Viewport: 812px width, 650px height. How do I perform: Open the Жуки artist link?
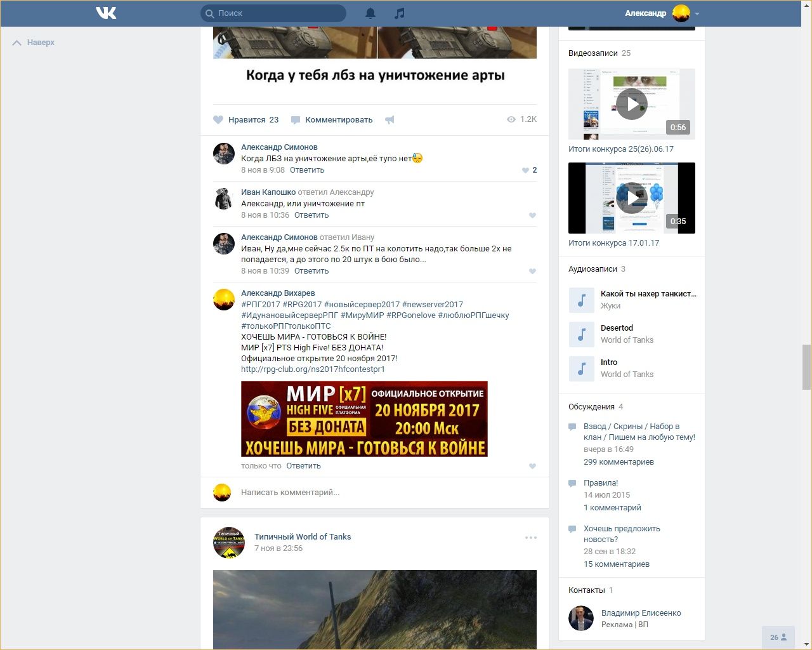tap(610, 306)
